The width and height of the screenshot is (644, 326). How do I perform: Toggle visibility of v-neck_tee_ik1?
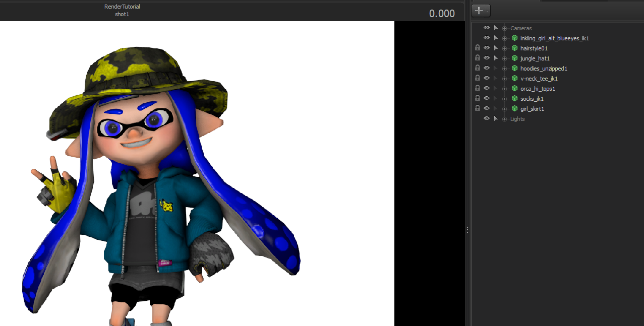487,78
